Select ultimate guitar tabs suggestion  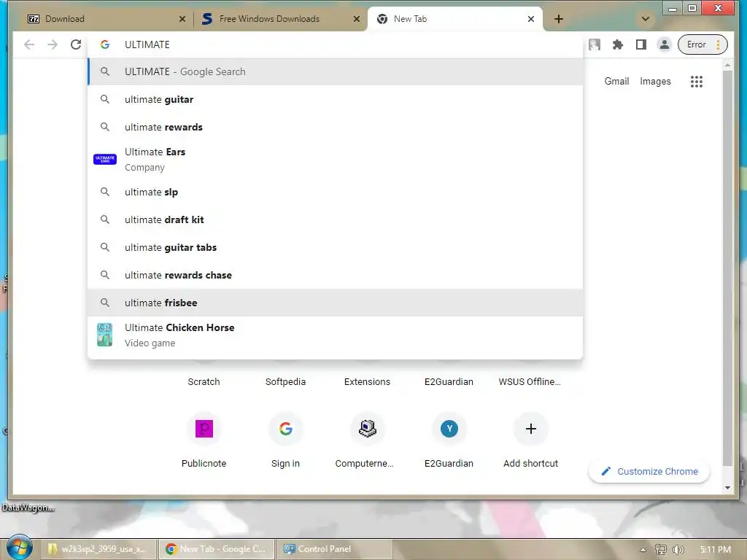[336, 247]
